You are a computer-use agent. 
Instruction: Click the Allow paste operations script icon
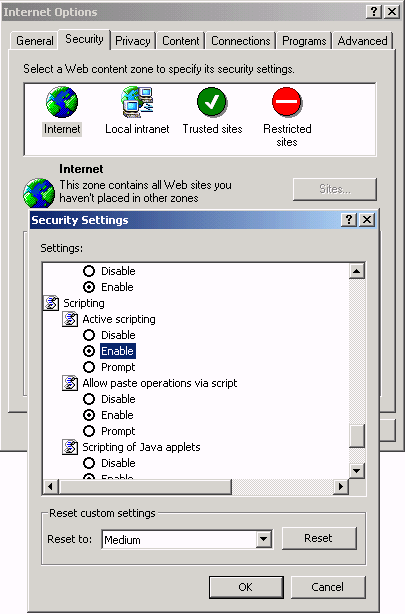pyautogui.click(x=70, y=383)
